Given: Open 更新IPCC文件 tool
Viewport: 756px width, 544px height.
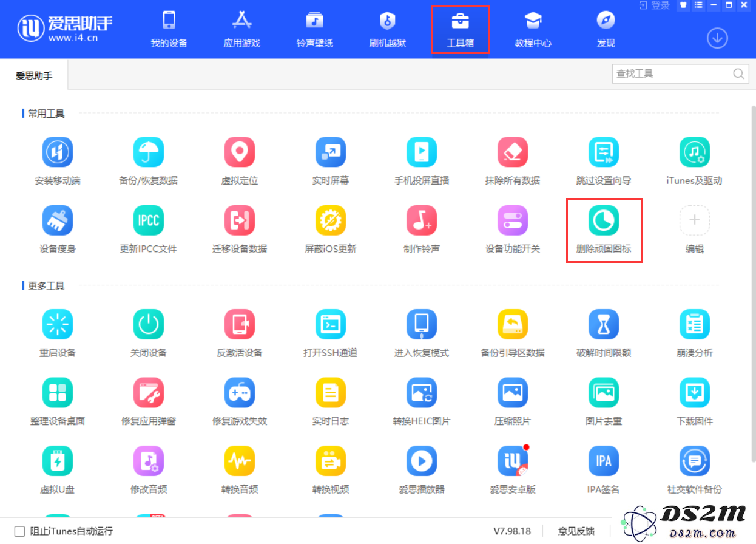Looking at the screenshot, I should click(x=149, y=229).
